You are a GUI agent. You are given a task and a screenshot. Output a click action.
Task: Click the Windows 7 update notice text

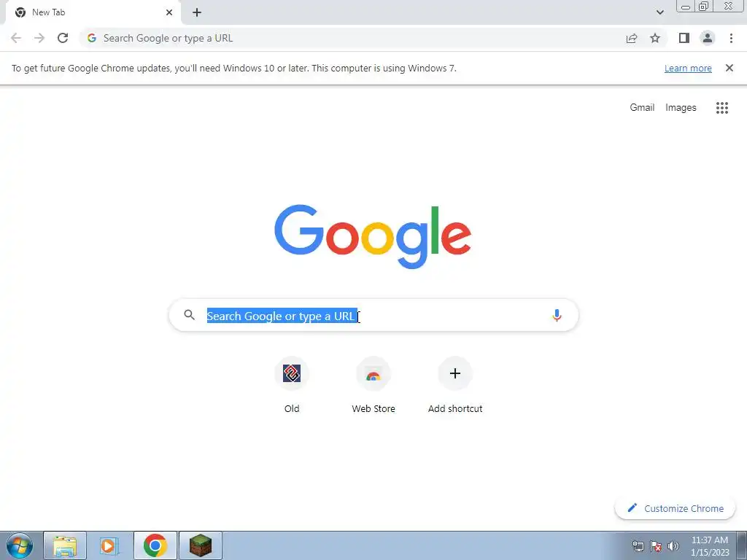(x=234, y=68)
